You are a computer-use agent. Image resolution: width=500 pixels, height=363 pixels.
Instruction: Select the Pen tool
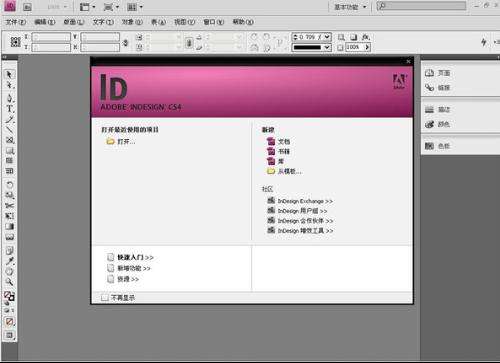click(x=9, y=98)
